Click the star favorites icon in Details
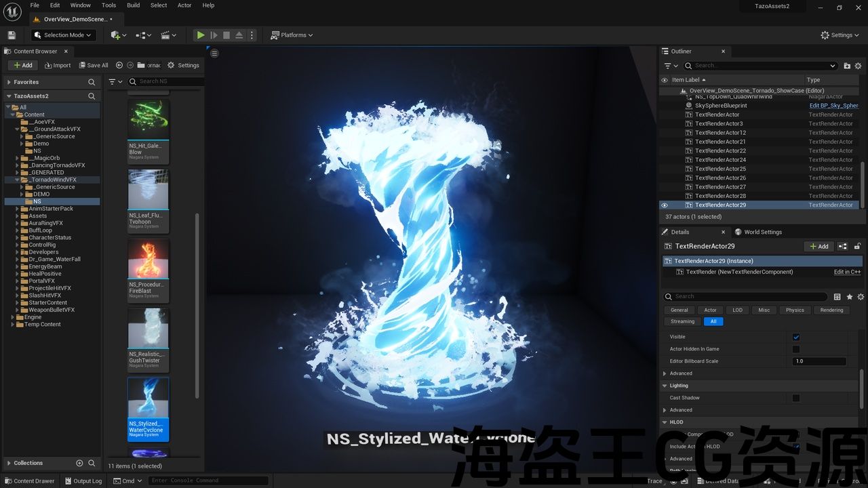The width and height of the screenshot is (868, 488). point(849,297)
